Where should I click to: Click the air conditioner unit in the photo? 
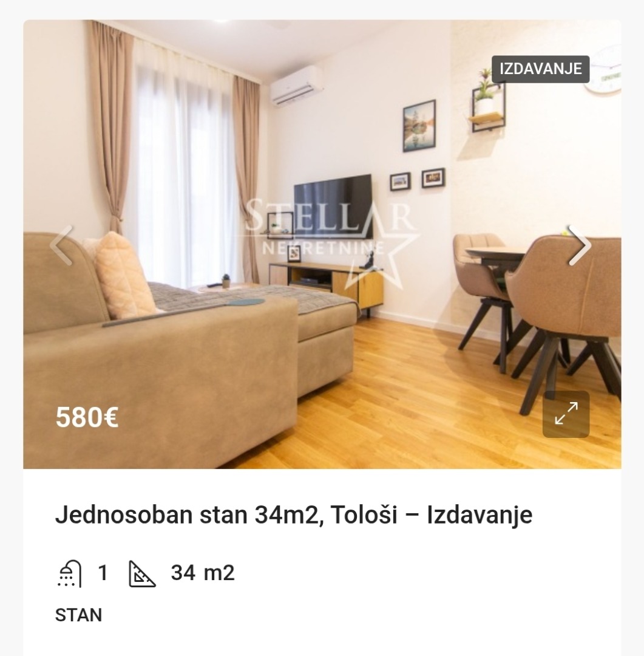[296, 86]
